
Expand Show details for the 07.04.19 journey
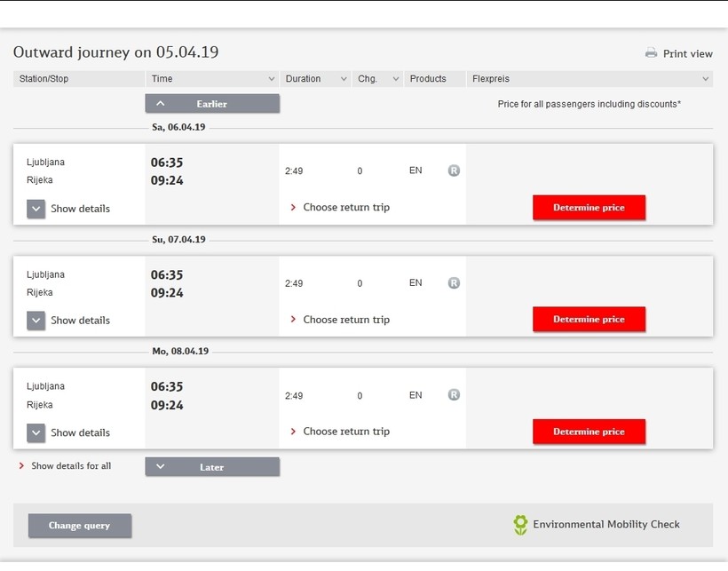(36, 321)
